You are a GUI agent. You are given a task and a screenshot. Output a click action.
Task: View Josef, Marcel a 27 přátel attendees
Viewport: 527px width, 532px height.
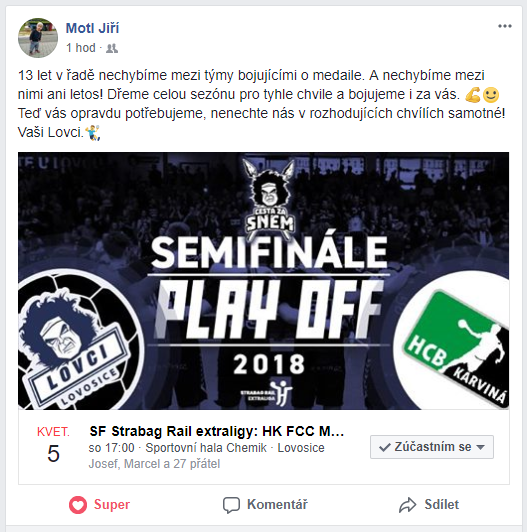pos(154,464)
